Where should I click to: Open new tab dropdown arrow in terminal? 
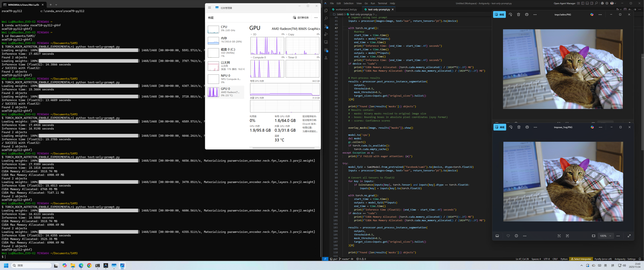point(56,4)
